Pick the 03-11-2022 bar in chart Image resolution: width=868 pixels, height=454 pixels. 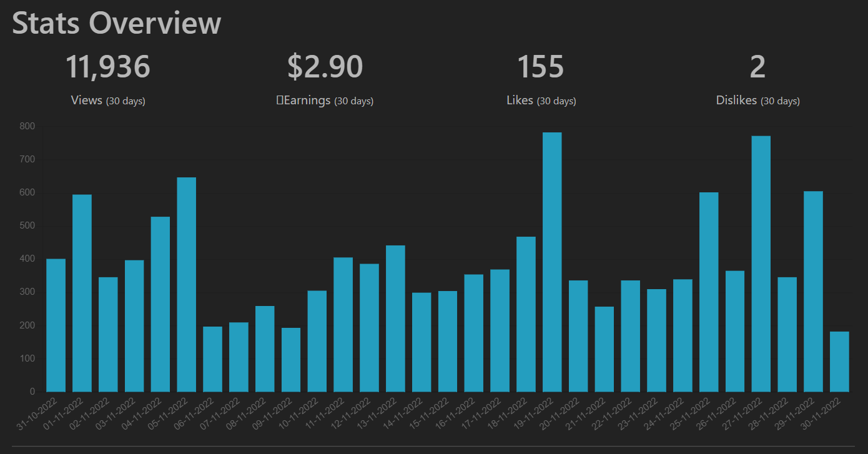coord(134,326)
